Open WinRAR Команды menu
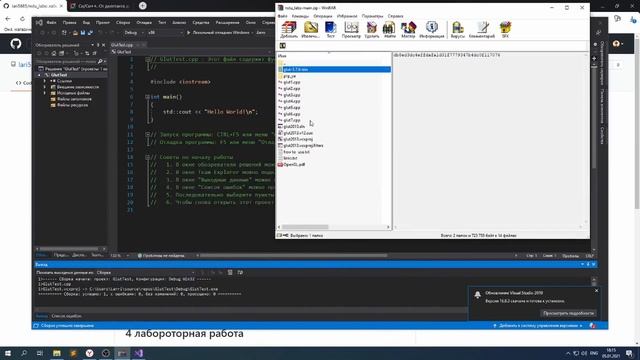Image resolution: width=640 pixels, height=360 pixels. point(300,16)
